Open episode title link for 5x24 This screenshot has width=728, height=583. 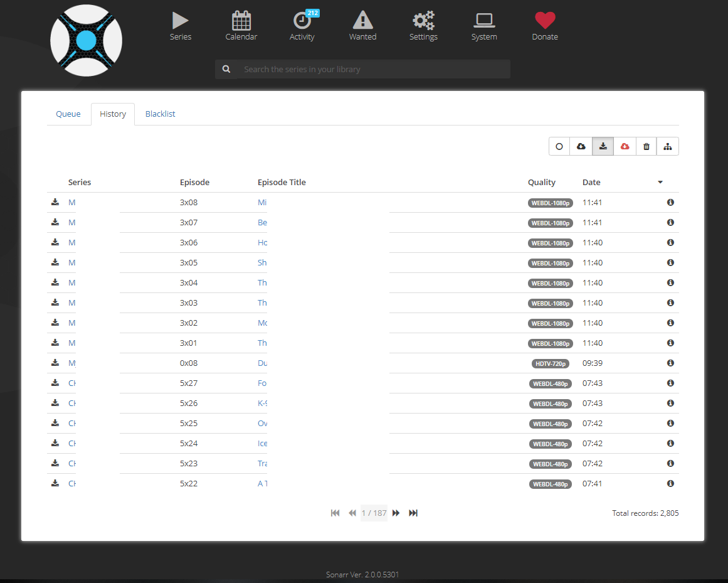pos(262,444)
